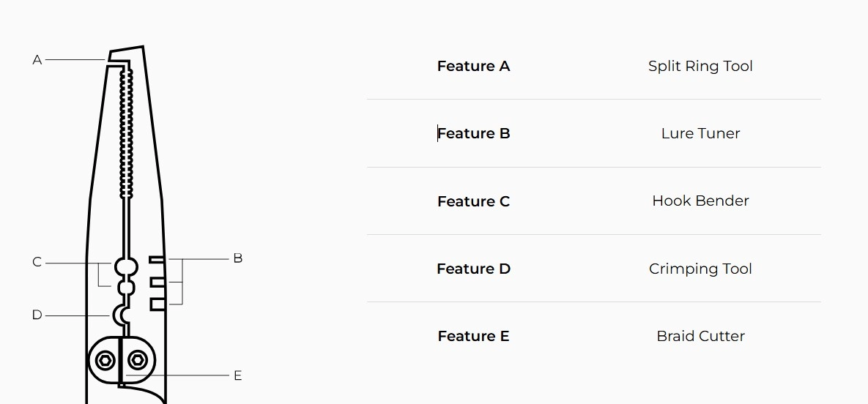Viewport: 868px width, 404px height.
Task: Select the "Feature E" heading
Action: pyautogui.click(x=473, y=336)
